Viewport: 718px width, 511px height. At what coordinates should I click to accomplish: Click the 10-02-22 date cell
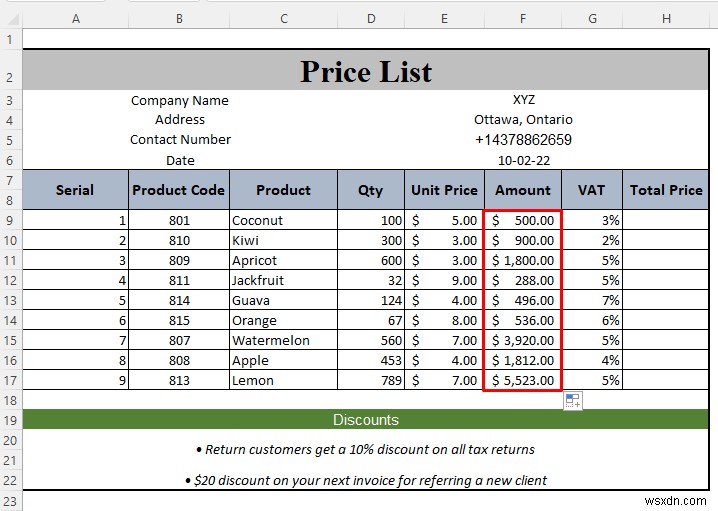click(x=523, y=160)
